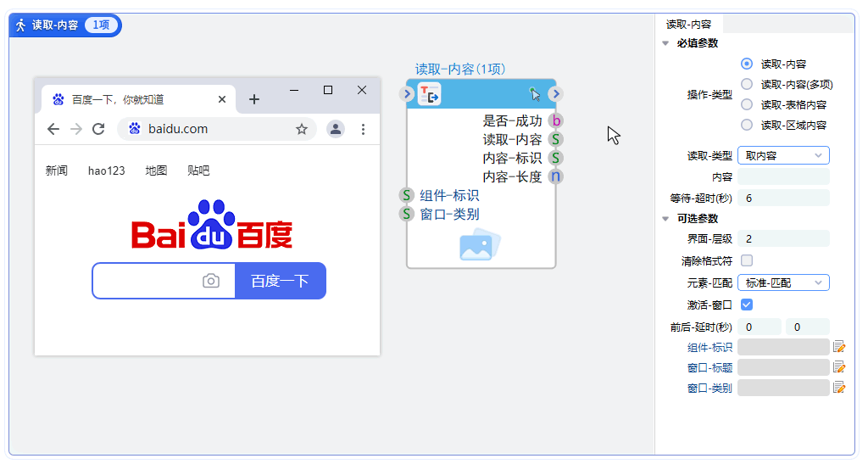
Task: Open the 读取-类型 dropdown
Action: click(783, 155)
